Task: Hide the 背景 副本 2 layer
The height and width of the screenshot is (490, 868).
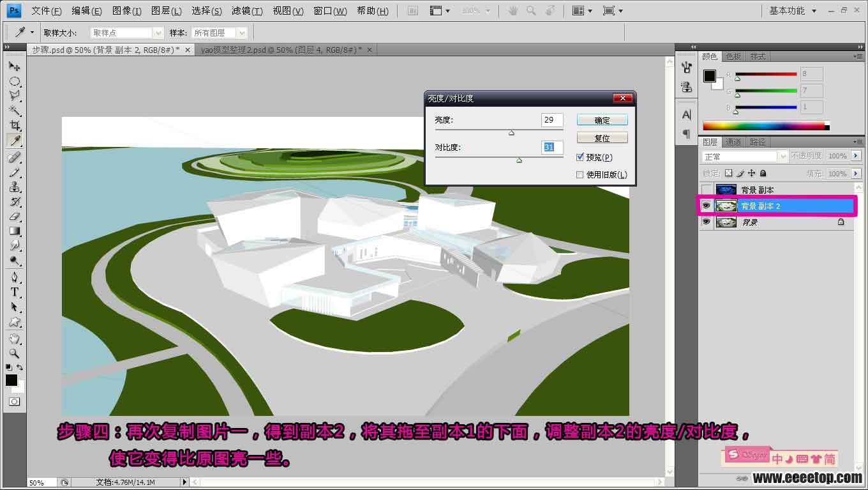Action: pyautogui.click(x=706, y=206)
